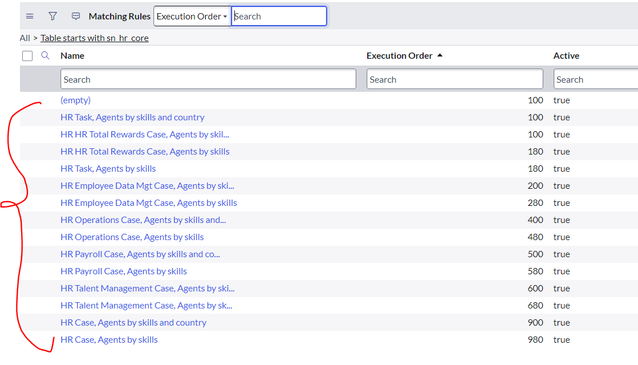The image size is (638, 365).
Task: Open 'HR Talent Management Case, Agents by sk...'
Action: tap(146, 305)
